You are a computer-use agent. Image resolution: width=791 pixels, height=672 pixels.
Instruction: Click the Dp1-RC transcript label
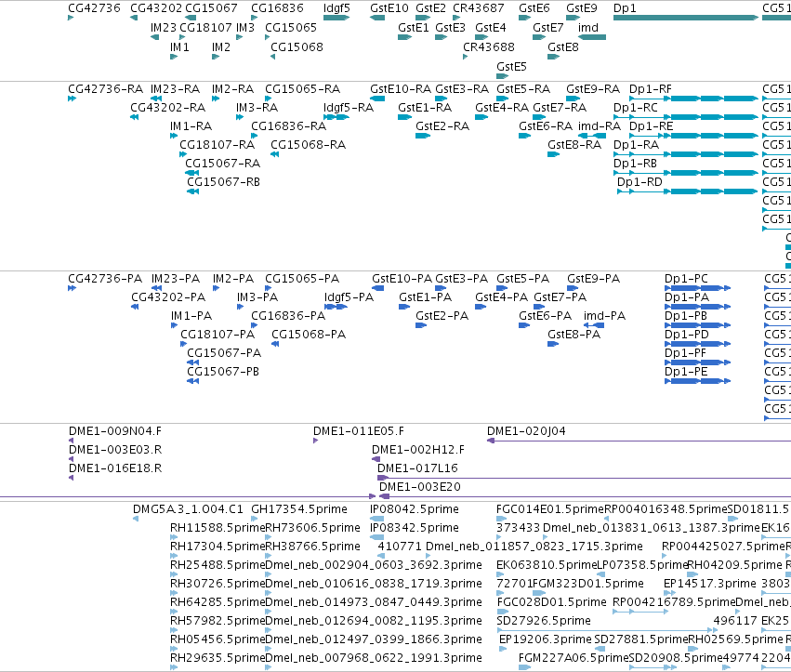coord(636,108)
